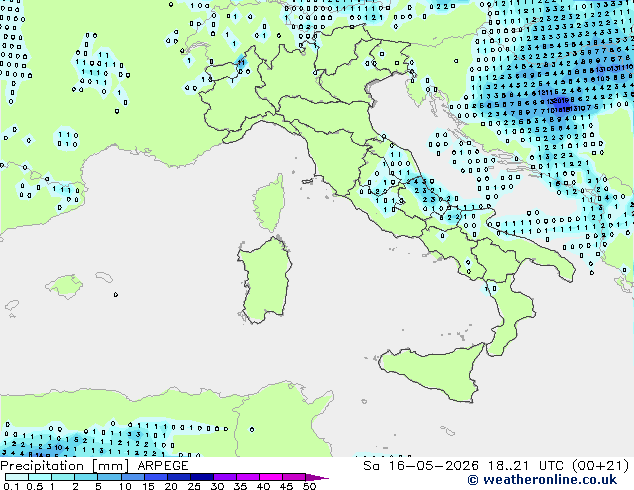Click the legend scale label '15'
The image size is (634, 490).
[148, 486]
